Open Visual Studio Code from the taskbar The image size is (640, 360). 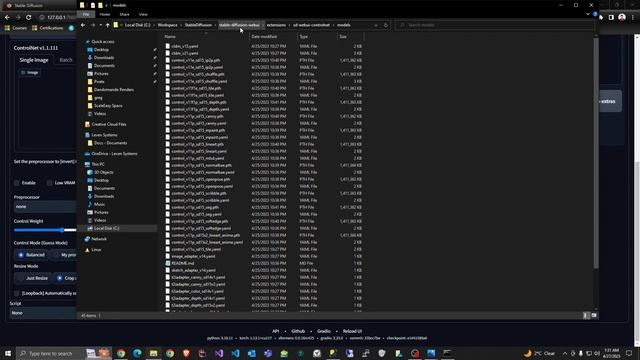click(236, 353)
